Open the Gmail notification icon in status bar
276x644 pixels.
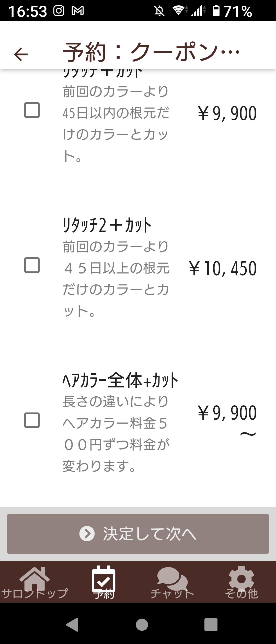(78, 11)
